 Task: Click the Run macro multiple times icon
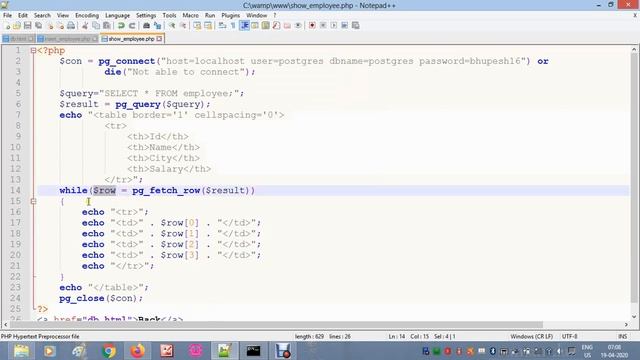344,26
